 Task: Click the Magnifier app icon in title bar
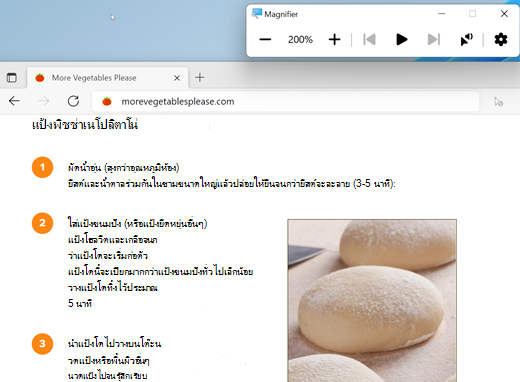(x=257, y=14)
